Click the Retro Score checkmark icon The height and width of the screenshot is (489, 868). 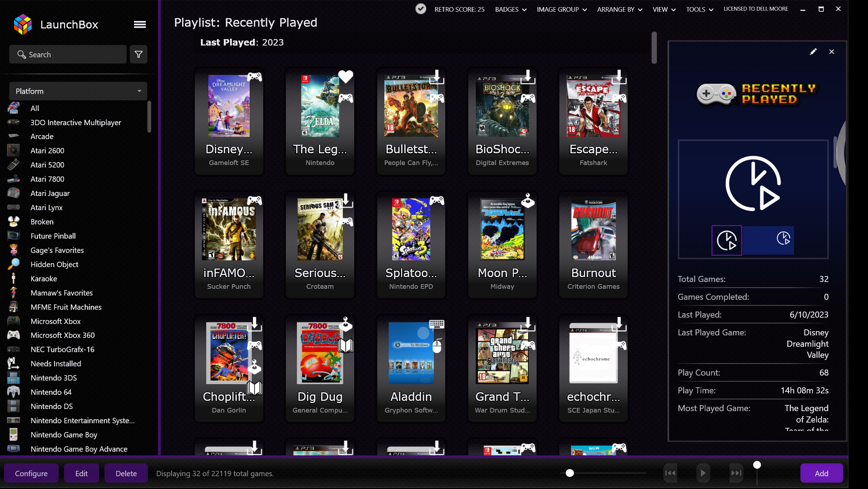point(421,9)
